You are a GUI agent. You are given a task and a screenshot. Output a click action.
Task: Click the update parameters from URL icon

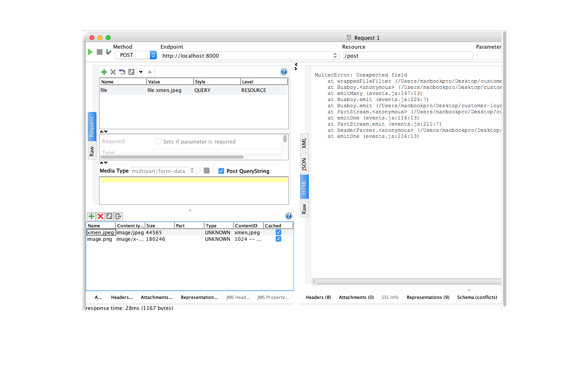click(x=122, y=72)
